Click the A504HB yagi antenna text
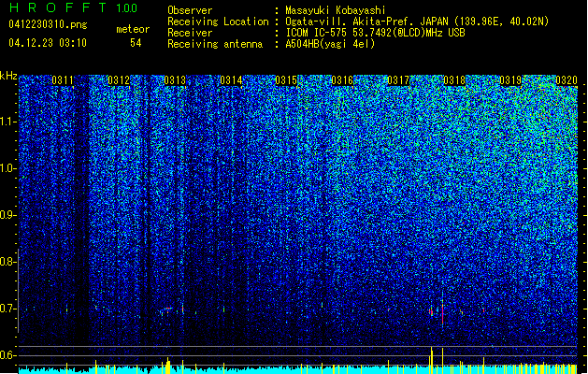The width and height of the screenshot is (588, 374). (330, 44)
